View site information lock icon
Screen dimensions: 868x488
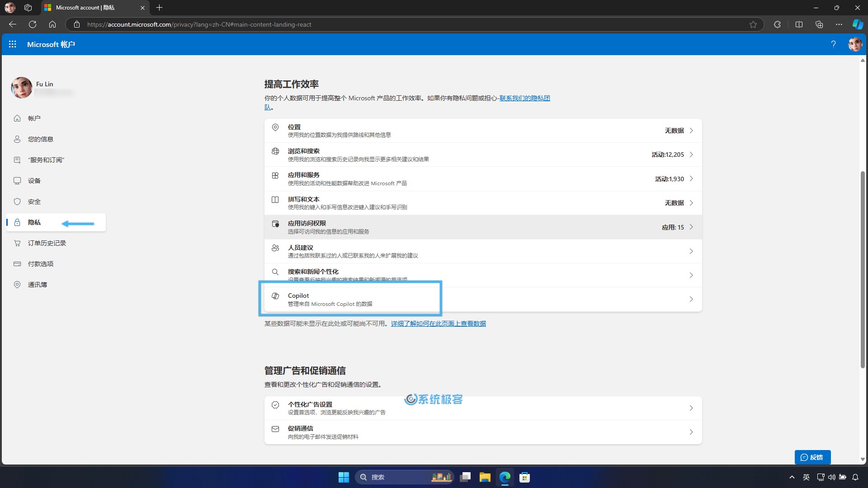77,24
